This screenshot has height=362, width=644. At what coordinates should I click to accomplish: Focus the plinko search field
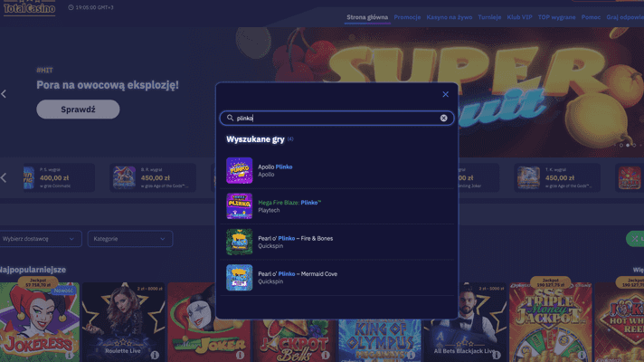click(x=336, y=119)
